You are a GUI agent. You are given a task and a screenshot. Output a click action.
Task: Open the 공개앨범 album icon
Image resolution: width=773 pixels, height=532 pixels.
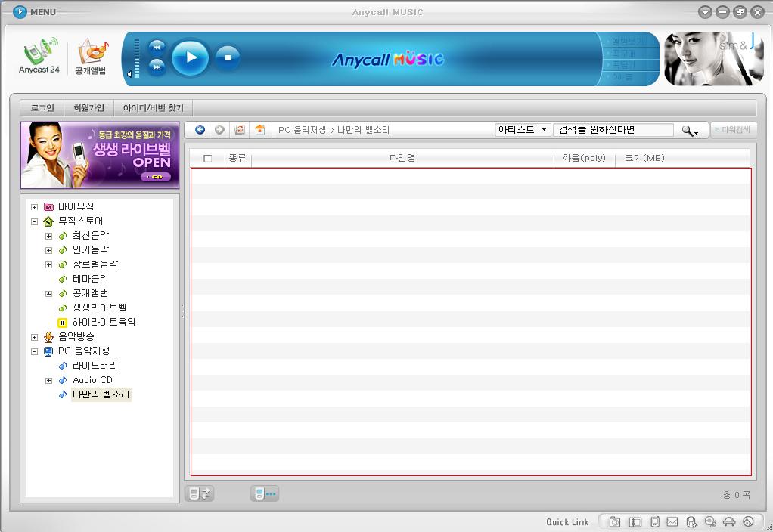point(91,53)
